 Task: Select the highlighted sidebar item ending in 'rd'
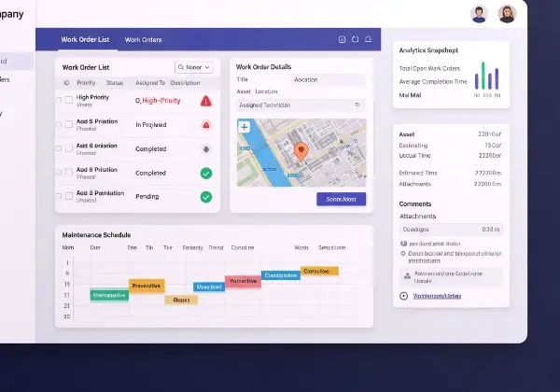[x=17, y=61]
